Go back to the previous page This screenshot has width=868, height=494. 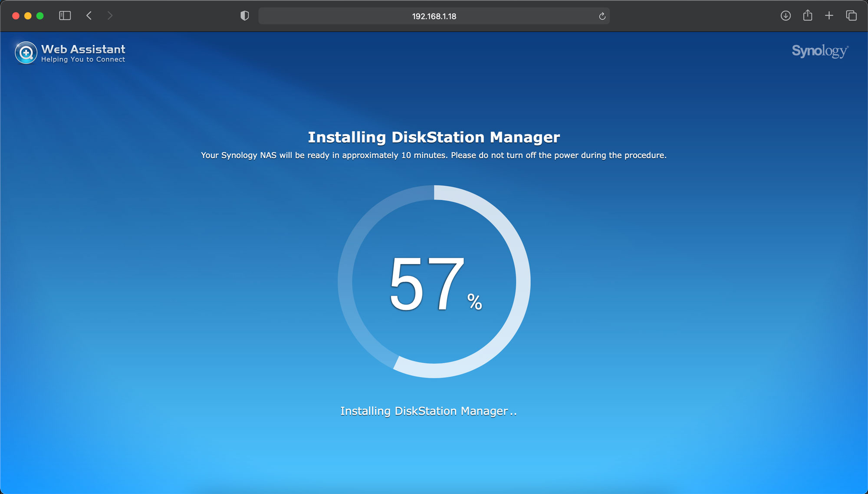coord(89,16)
